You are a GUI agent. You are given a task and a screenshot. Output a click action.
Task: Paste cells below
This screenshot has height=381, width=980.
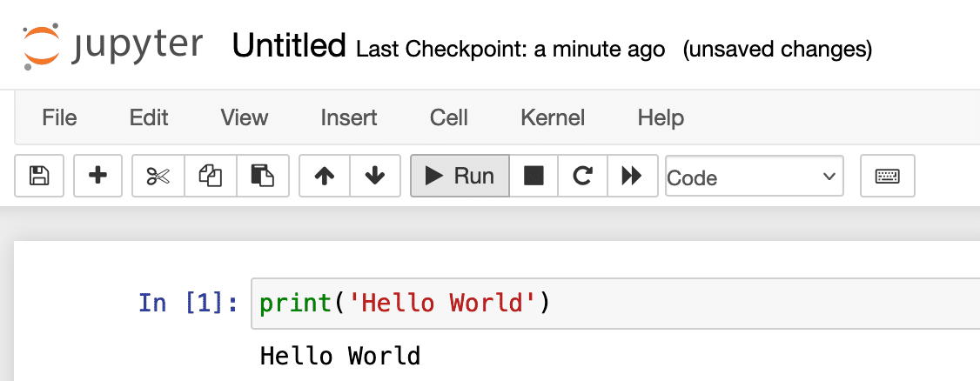(263, 176)
